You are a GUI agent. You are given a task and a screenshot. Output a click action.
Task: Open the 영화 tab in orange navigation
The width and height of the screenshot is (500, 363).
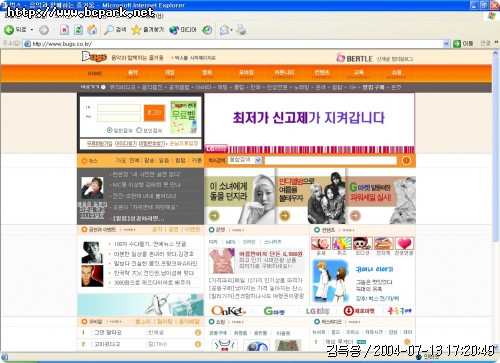click(x=207, y=74)
